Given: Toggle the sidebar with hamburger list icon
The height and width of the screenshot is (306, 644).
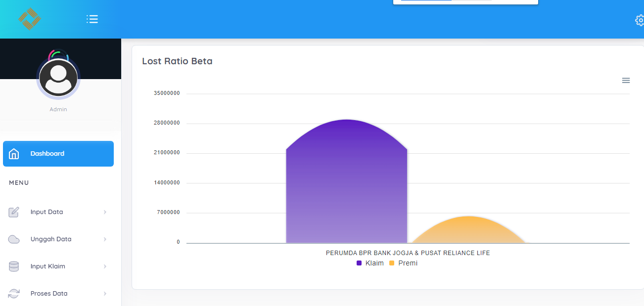Looking at the screenshot, I should [x=92, y=19].
